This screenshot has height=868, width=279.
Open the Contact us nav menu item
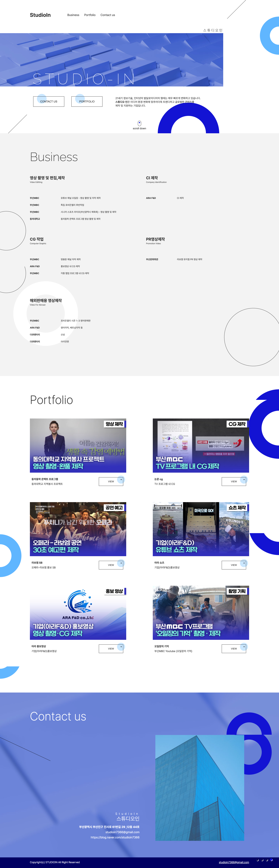[x=108, y=15]
